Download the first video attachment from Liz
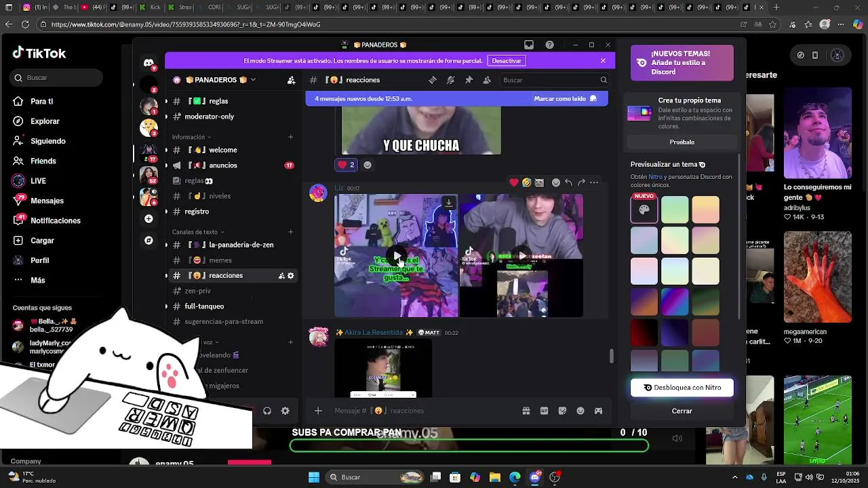 (x=448, y=203)
